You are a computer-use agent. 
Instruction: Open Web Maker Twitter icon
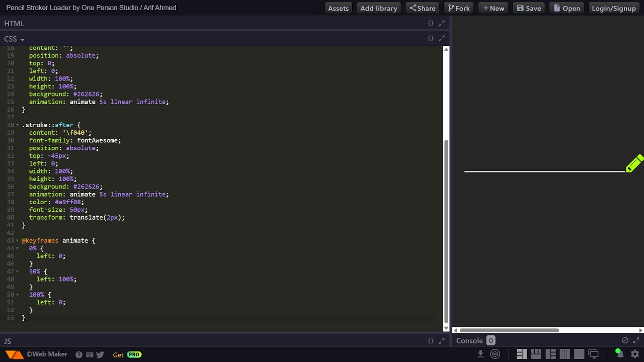pyautogui.click(x=100, y=354)
